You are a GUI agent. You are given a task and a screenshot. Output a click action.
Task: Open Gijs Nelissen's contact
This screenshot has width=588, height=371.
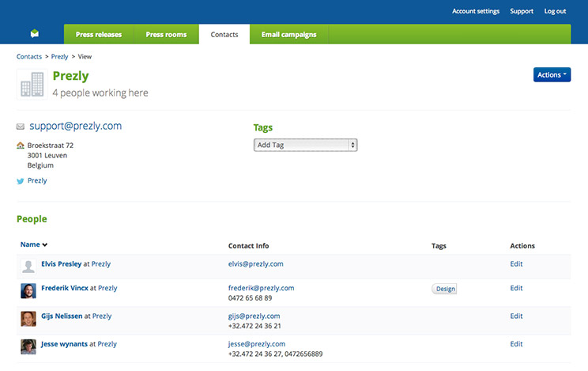click(62, 316)
